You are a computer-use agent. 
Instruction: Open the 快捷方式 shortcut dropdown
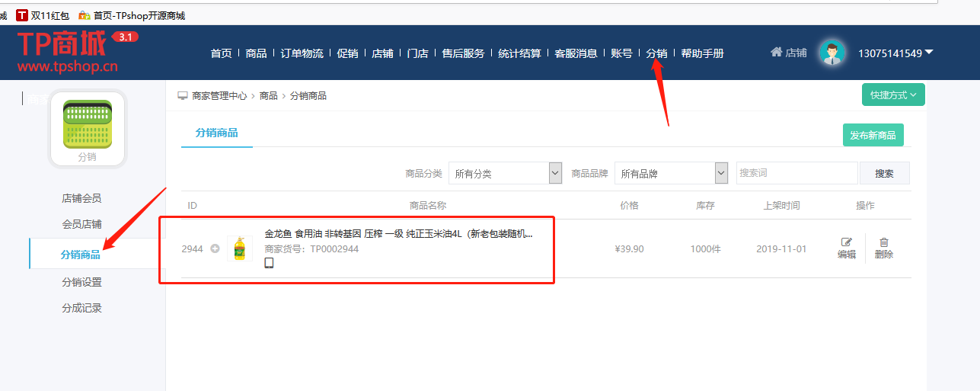click(x=892, y=95)
